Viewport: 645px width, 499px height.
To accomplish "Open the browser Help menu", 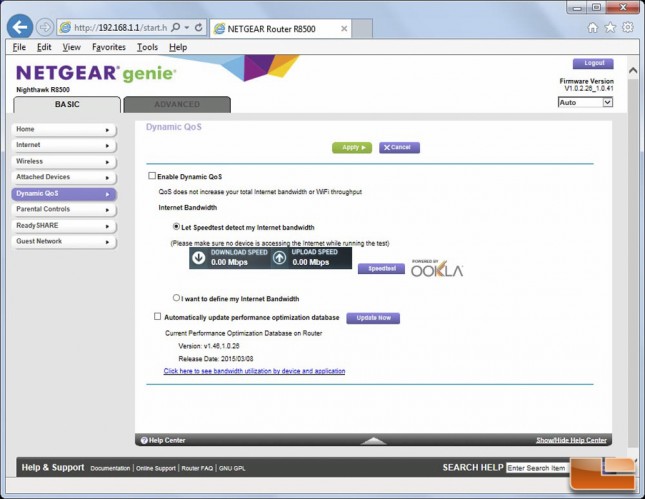I will (x=178, y=47).
